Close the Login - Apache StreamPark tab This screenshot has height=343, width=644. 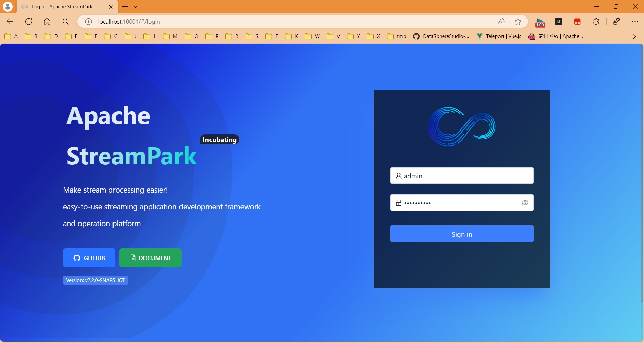click(x=111, y=7)
